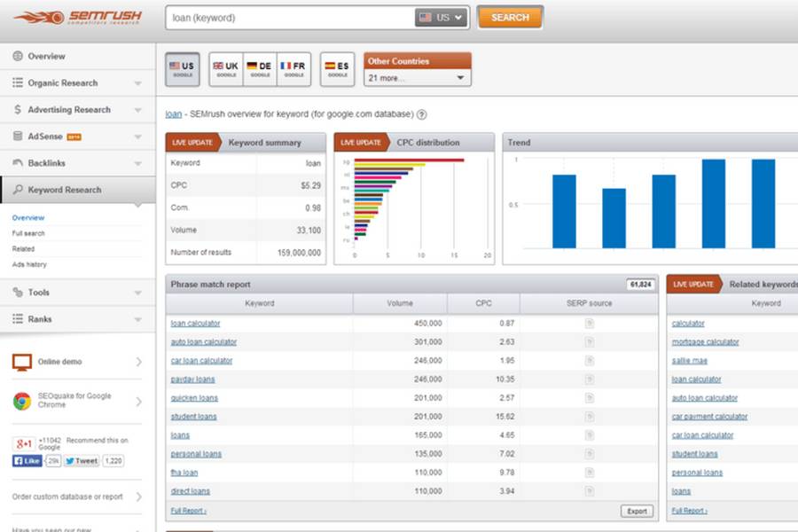Select Keyword Research menu item
The height and width of the screenshot is (532, 798).
tap(78, 190)
